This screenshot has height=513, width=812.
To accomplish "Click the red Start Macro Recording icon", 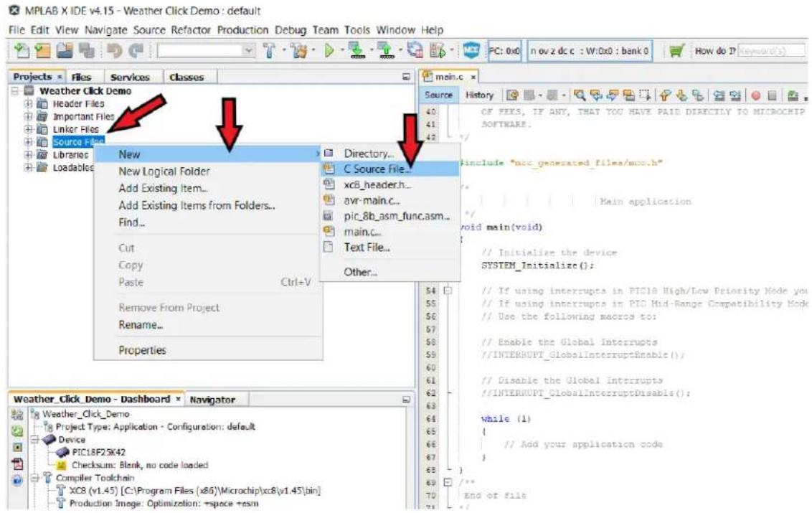I will pos(755,95).
